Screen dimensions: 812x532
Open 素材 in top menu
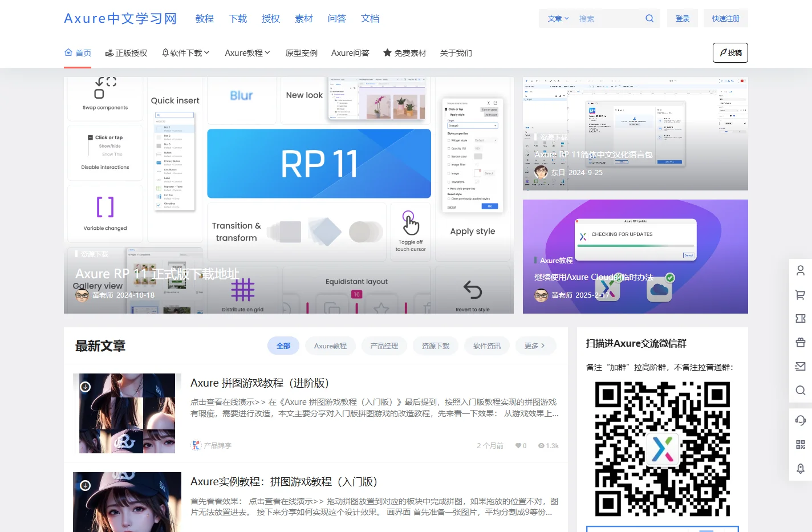pos(304,18)
